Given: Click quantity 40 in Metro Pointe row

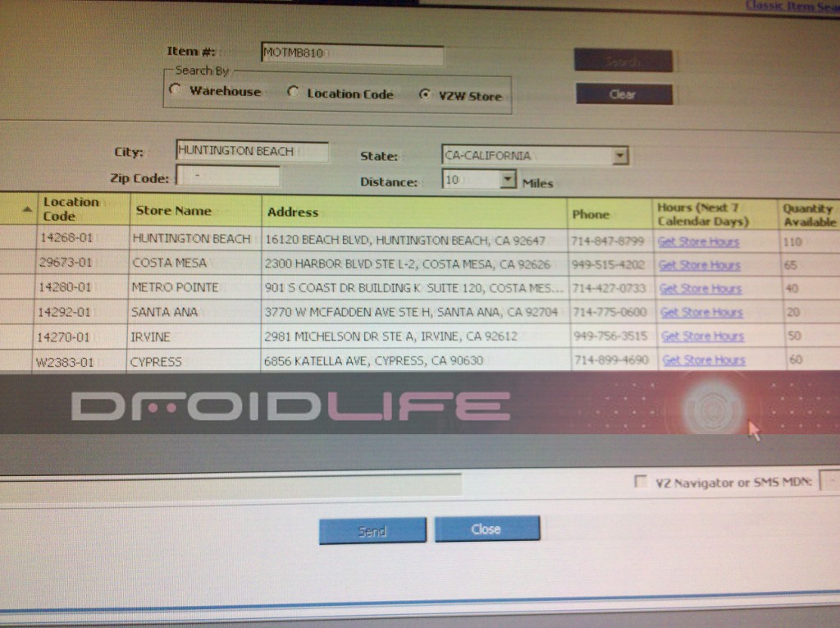Looking at the screenshot, I should (792, 289).
